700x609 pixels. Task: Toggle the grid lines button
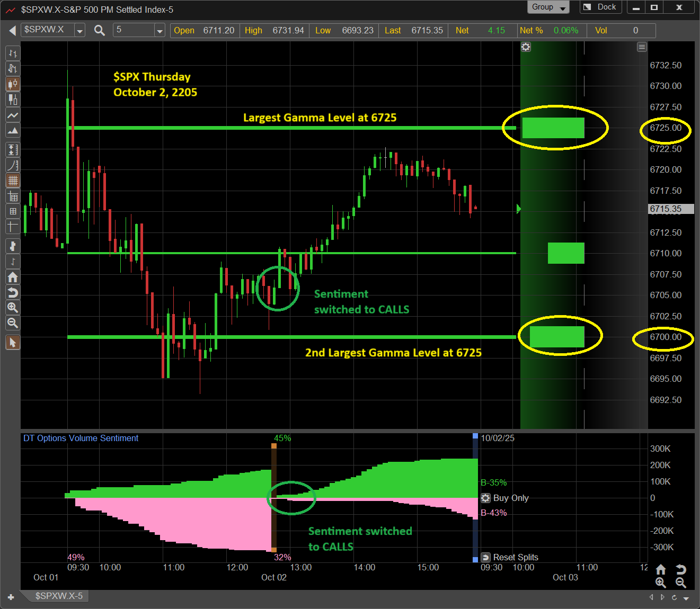click(13, 181)
